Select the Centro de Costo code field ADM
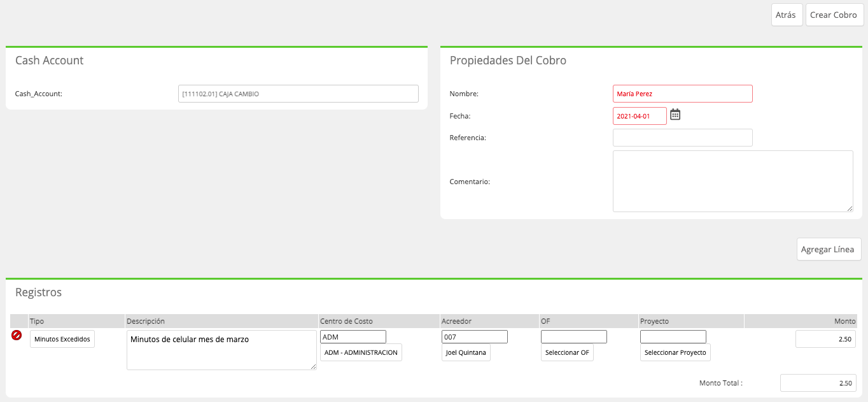This screenshot has width=868, height=402. point(353,336)
